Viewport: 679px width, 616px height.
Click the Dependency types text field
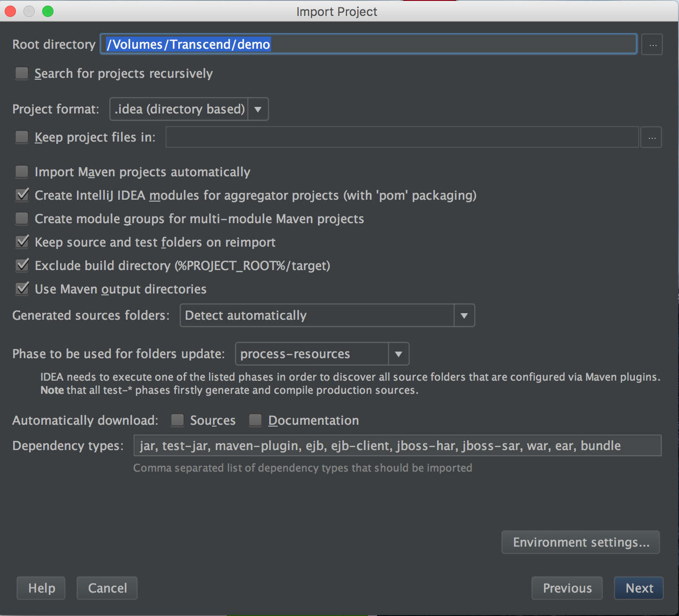click(x=398, y=445)
